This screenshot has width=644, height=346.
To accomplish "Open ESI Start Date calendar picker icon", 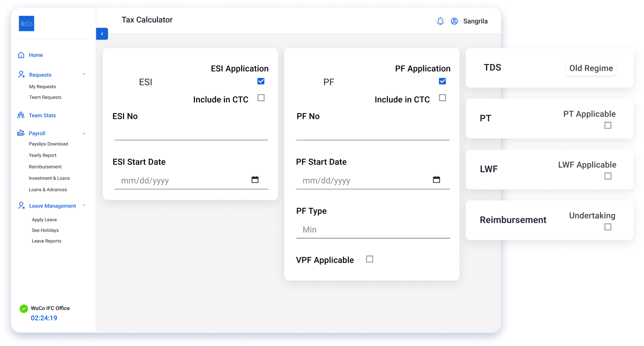I will (255, 180).
